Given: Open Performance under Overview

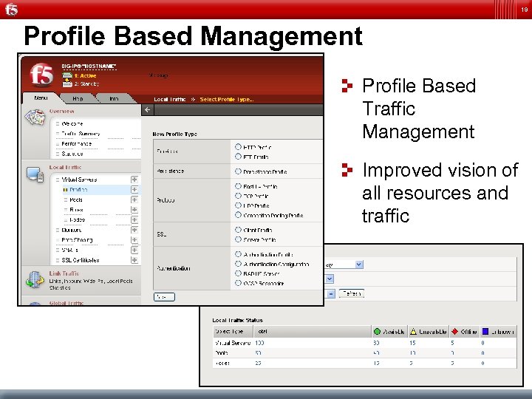Looking at the screenshot, I should click(76, 143).
